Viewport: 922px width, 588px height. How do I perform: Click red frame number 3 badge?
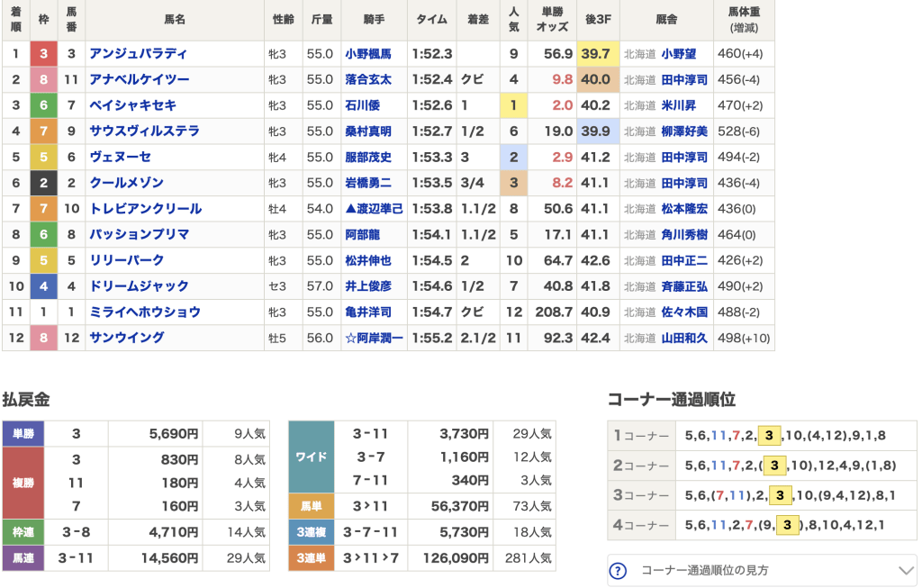[x=43, y=53]
